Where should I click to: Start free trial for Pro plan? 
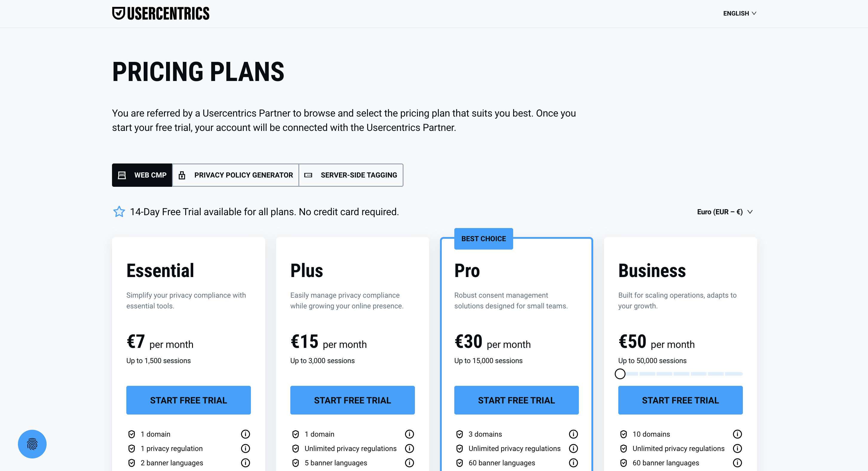click(x=516, y=400)
